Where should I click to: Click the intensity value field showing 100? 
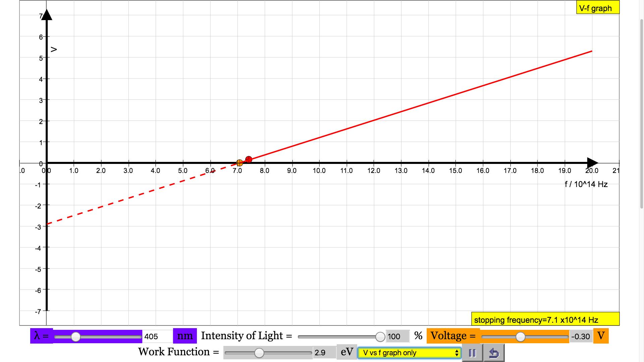[398, 337]
